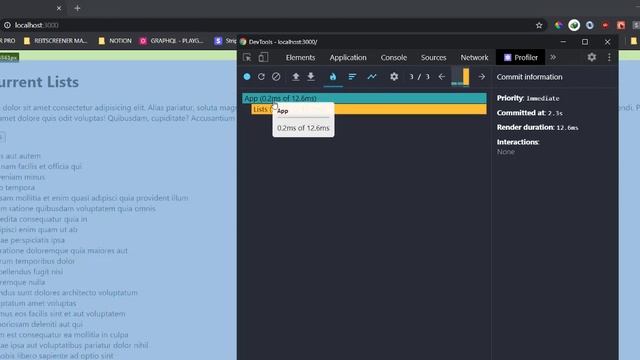Clear profiling data
This screenshot has height=360, width=640.
(x=276, y=77)
